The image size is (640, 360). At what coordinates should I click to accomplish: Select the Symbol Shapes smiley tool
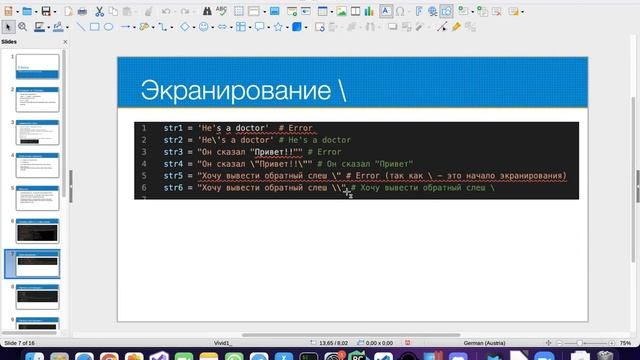coord(204,27)
